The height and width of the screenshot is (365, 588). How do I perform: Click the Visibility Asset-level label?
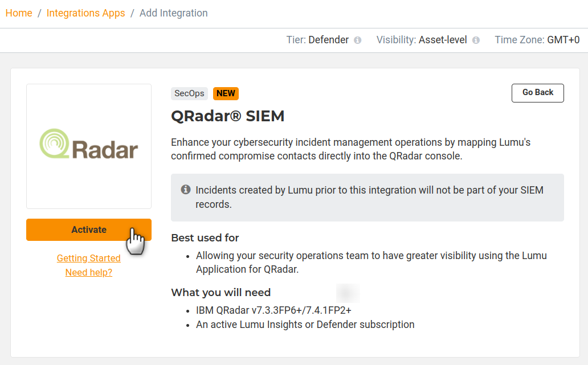(422, 40)
